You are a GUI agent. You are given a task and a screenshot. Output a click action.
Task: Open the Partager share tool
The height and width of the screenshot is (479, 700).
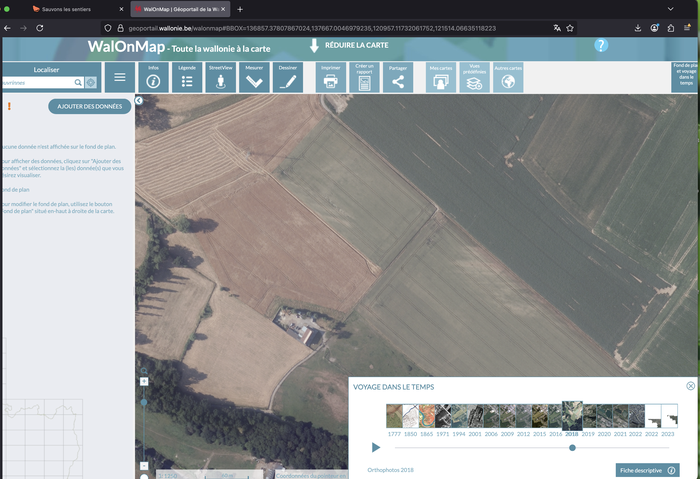pos(398,77)
